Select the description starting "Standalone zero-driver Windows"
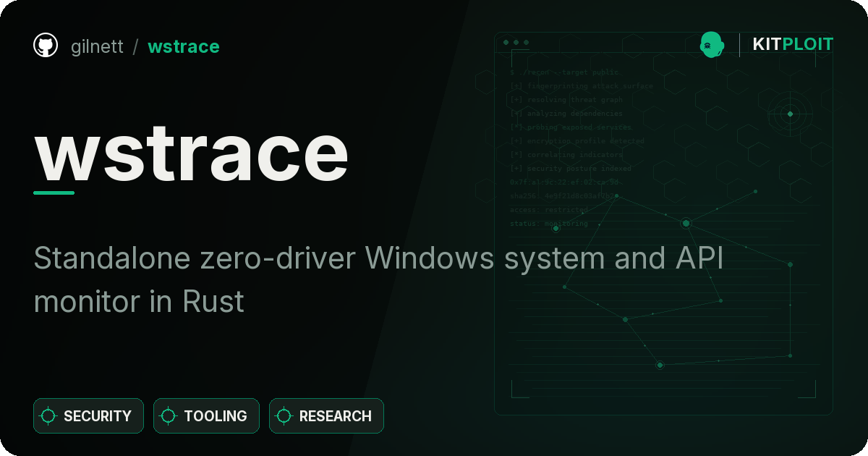The width and height of the screenshot is (868, 456). tap(379, 279)
